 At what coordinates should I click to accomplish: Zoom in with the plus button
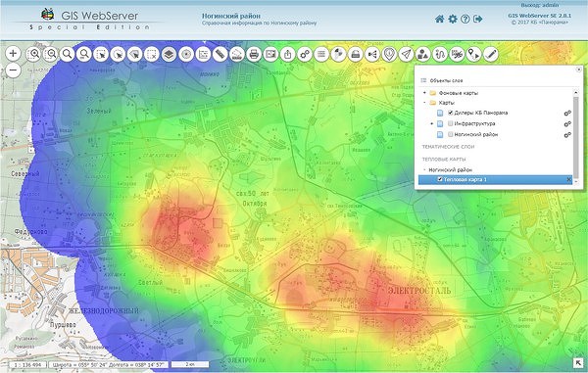click(13, 53)
